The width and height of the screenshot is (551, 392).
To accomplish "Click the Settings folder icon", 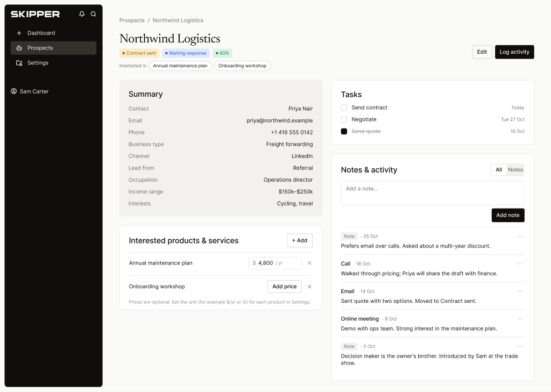I will (19, 63).
